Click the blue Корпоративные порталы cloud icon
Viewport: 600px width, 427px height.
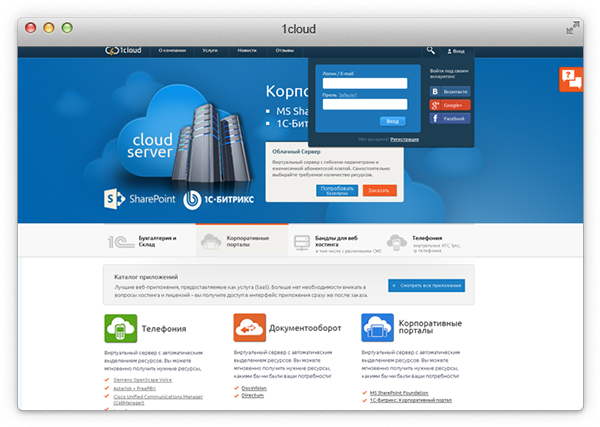[377, 328]
